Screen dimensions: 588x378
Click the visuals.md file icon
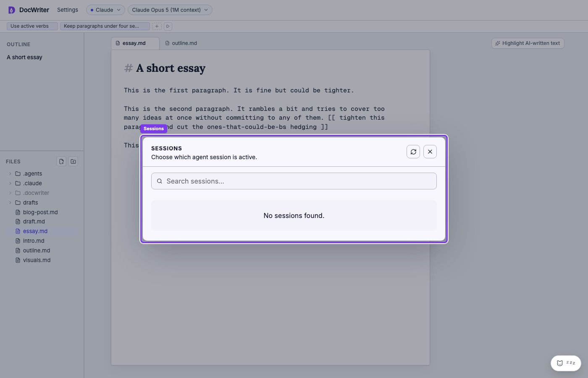point(18,260)
